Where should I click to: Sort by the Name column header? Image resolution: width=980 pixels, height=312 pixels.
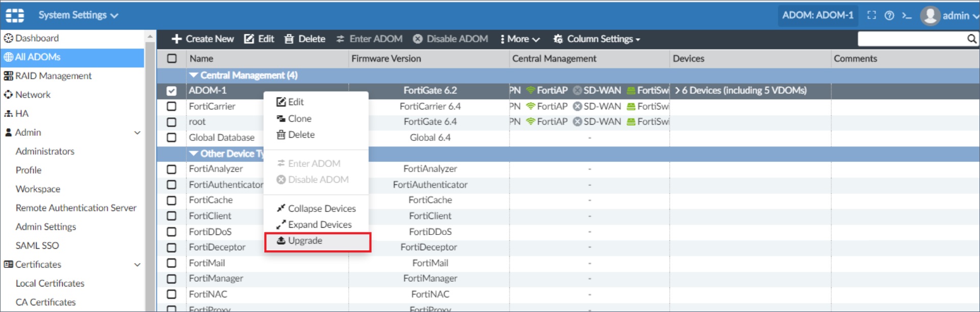(x=201, y=59)
